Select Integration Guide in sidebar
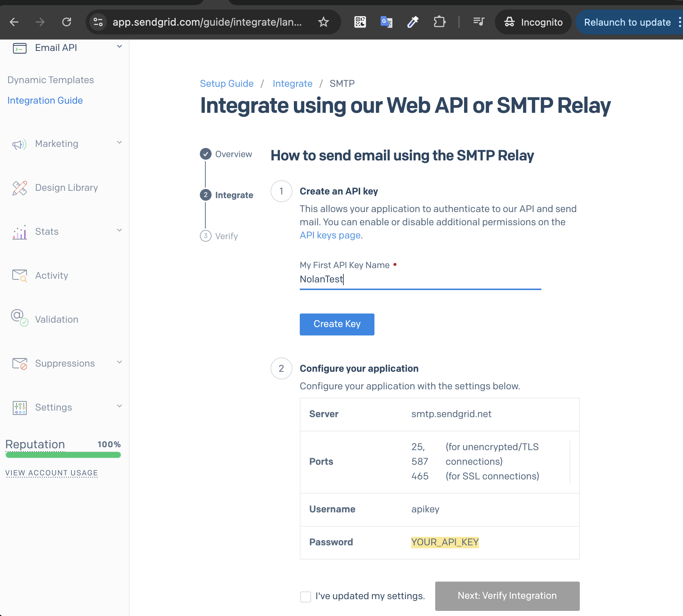This screenshot has height=616, width=683. click(x=45, y=100)
